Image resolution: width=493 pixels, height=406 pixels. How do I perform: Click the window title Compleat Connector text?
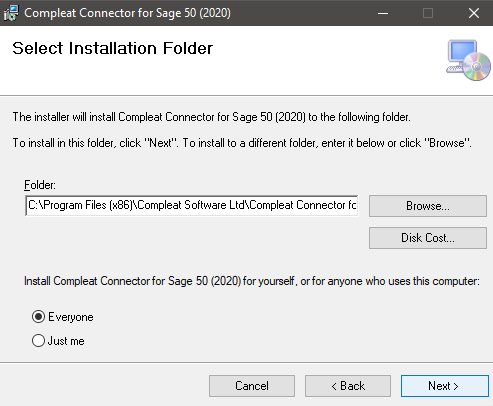click(127, 13)
